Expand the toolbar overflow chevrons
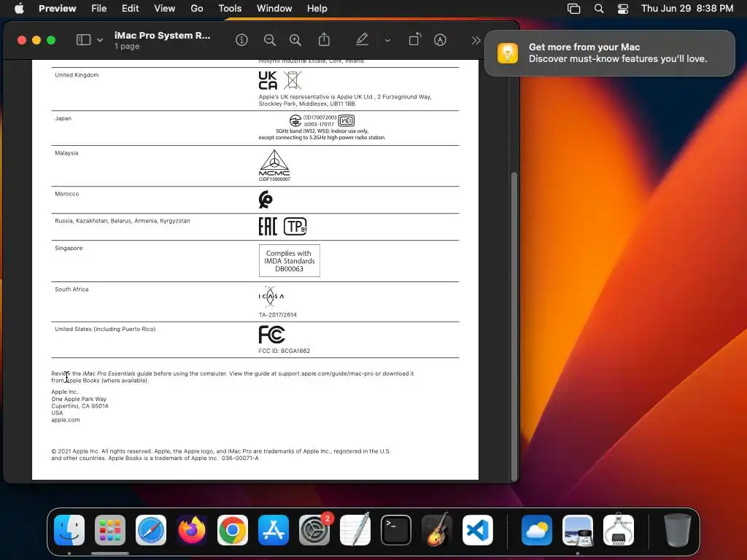The height and width of the screenshot is (560, 747). [x=476, y=41]
